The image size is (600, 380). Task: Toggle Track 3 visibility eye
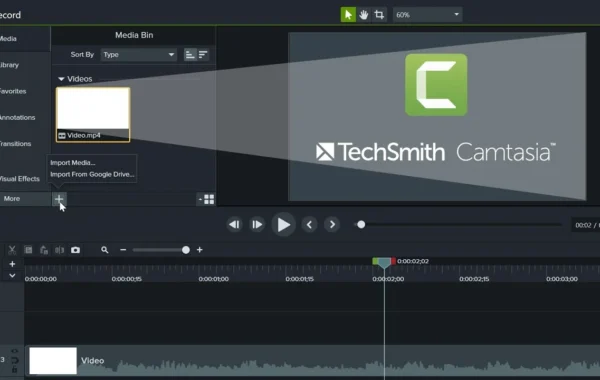[14, 351]
